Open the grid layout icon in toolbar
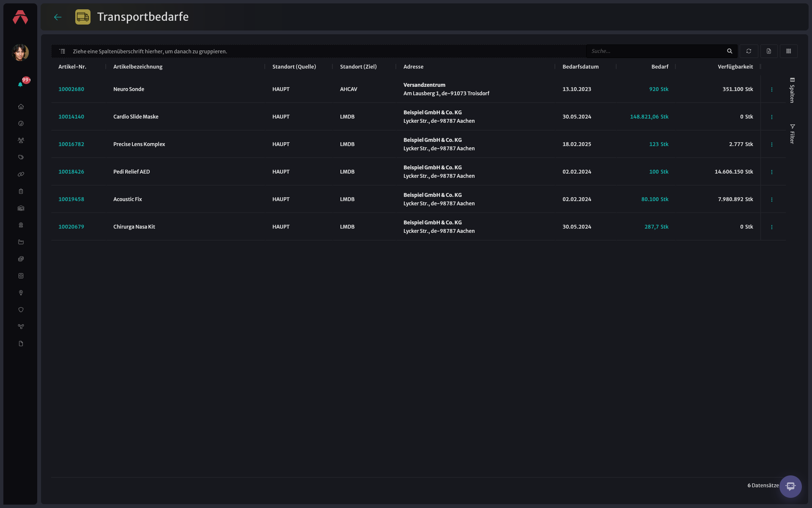812x508 pixels. point(789,51)
